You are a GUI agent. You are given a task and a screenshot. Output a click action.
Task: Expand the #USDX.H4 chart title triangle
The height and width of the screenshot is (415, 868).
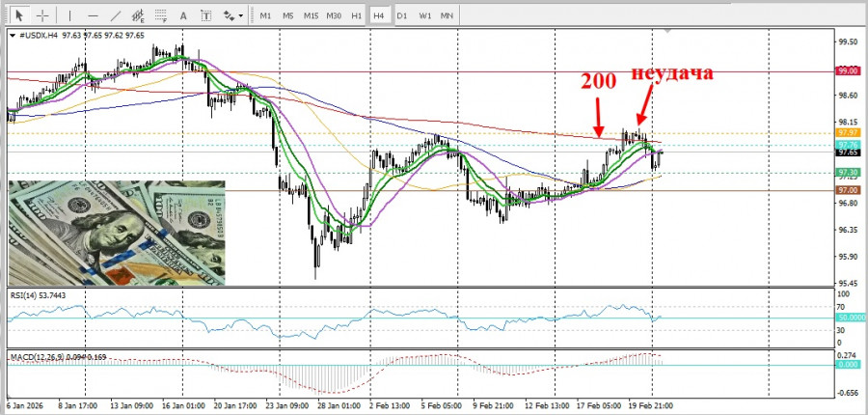tap(13, 36)
